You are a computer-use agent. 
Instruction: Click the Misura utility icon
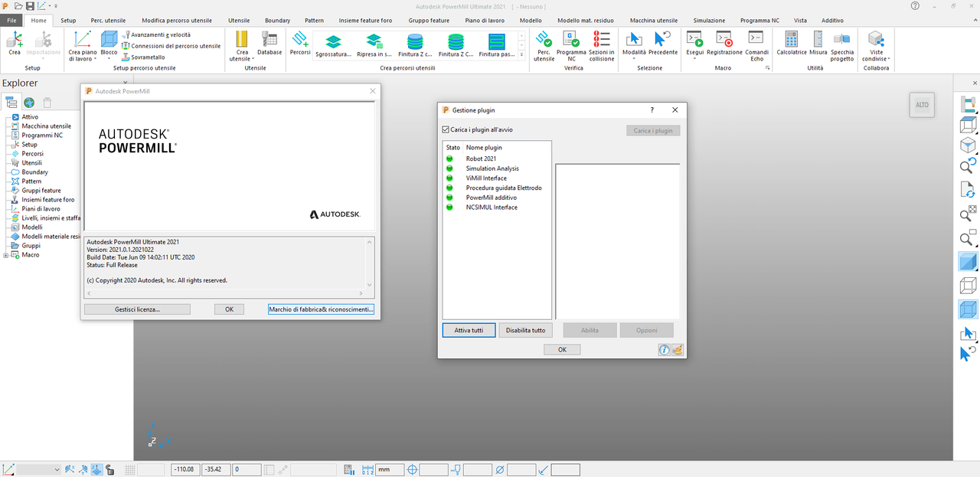[818, 44]
